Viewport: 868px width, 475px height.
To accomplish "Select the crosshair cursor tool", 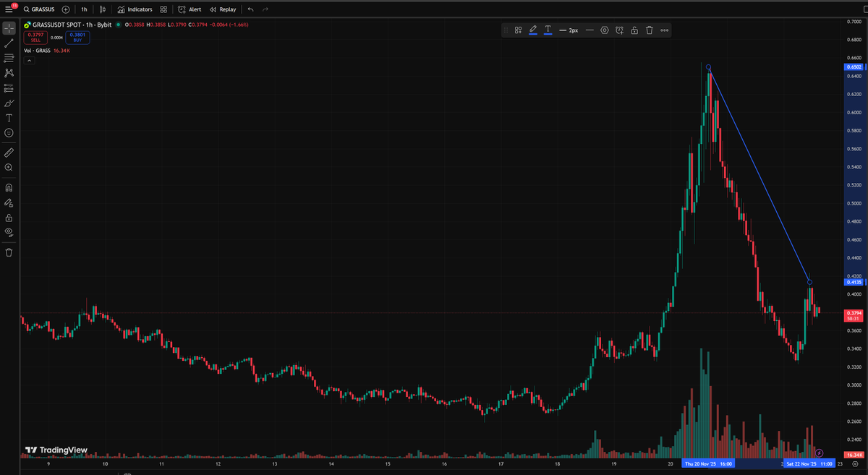I will [9, 28].
